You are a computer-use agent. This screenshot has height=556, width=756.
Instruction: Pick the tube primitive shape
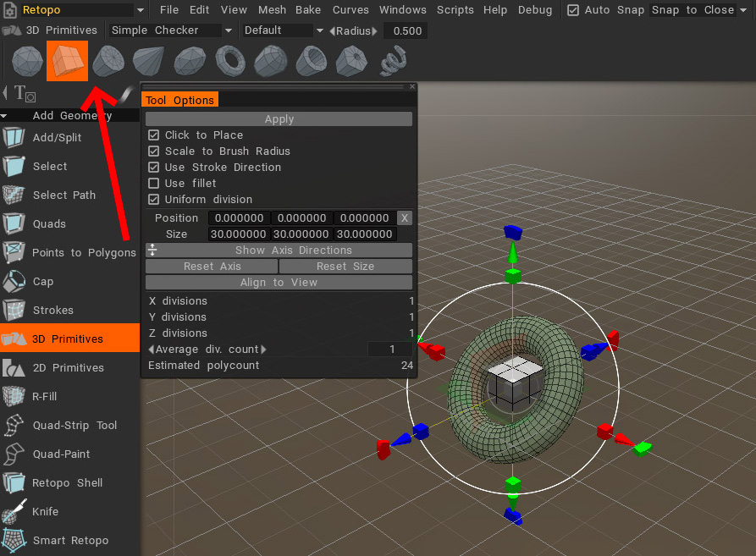click(x=312, y=61)
